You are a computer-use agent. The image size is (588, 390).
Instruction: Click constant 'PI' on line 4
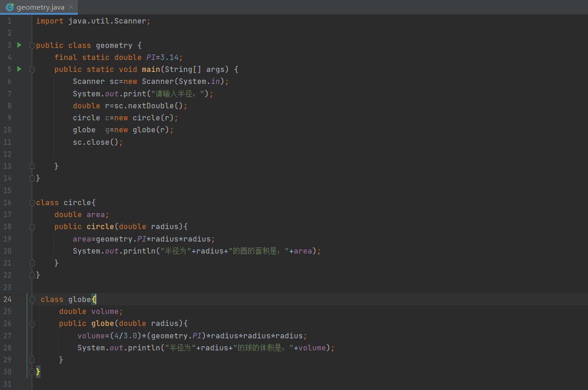pos(151,57)
